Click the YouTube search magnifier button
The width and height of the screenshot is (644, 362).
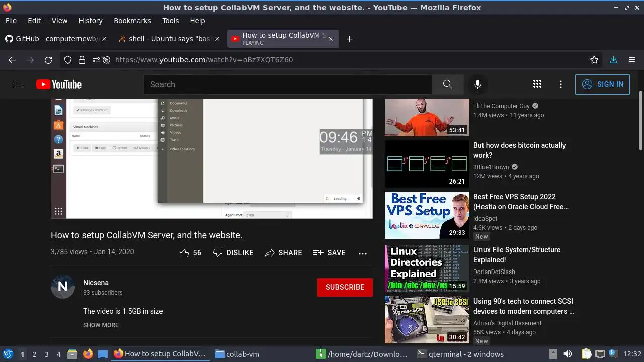[447, 84]
